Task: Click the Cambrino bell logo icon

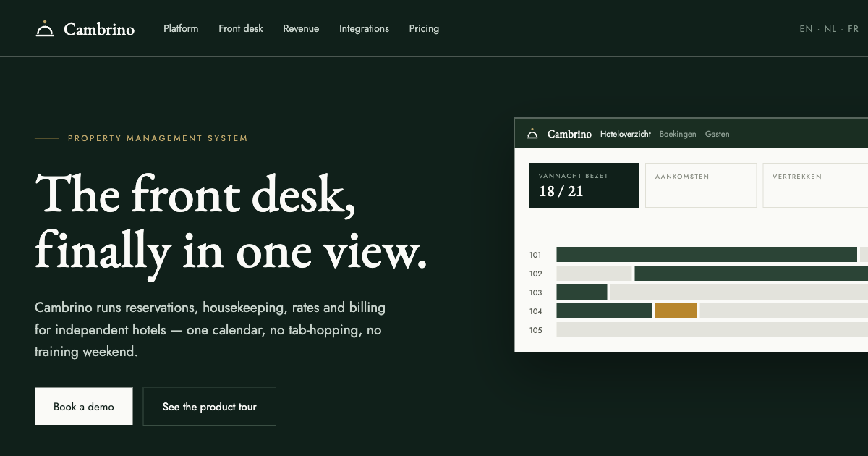Action: [45, 29]
